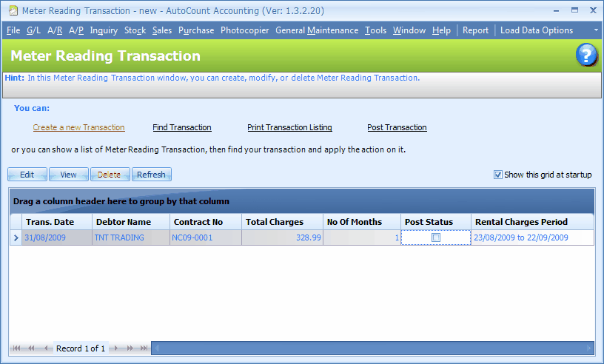Sort by Contract No column header
The height and width of the screenshot is (364, 604).
pyautogui.click(x=206, y=222)
